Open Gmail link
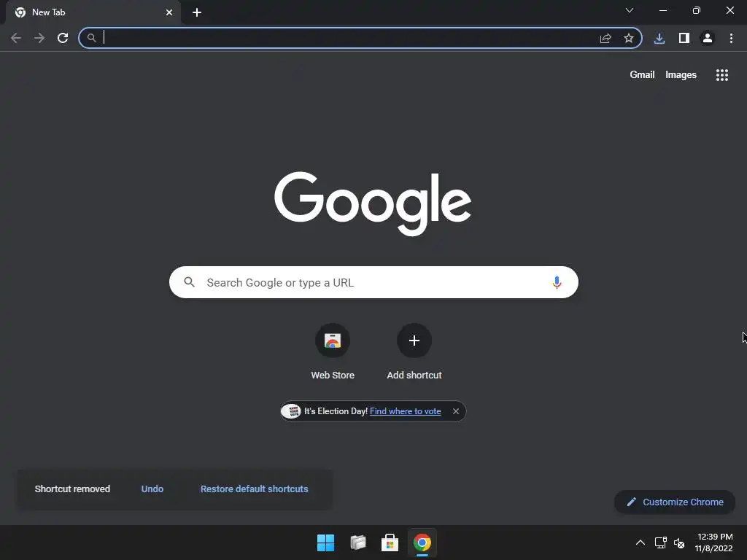Image resolution: width=747 pixels, height=560 pixels. pos(642,75)
